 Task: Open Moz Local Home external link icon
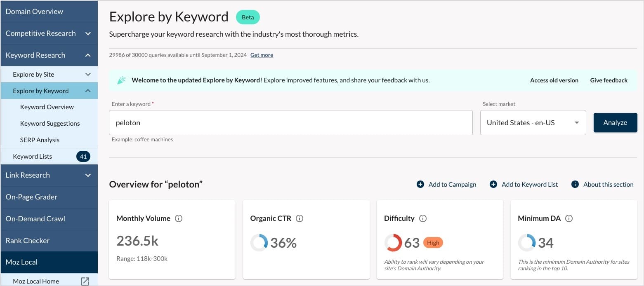tap(85, 281)
